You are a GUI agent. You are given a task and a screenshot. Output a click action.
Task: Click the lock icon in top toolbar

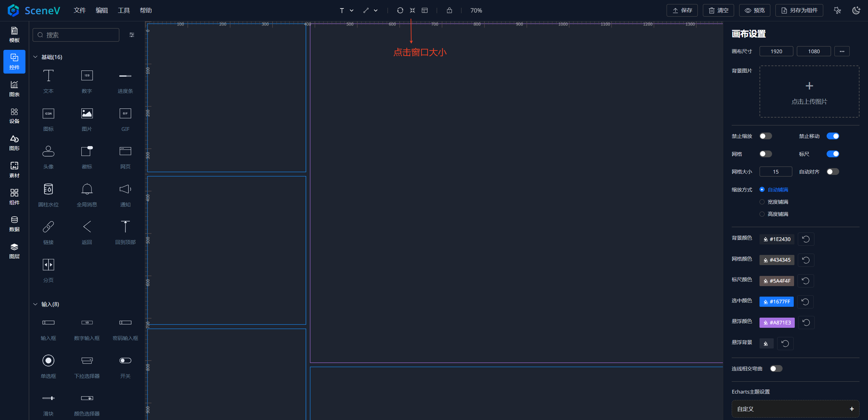click(x=449, y=11)
